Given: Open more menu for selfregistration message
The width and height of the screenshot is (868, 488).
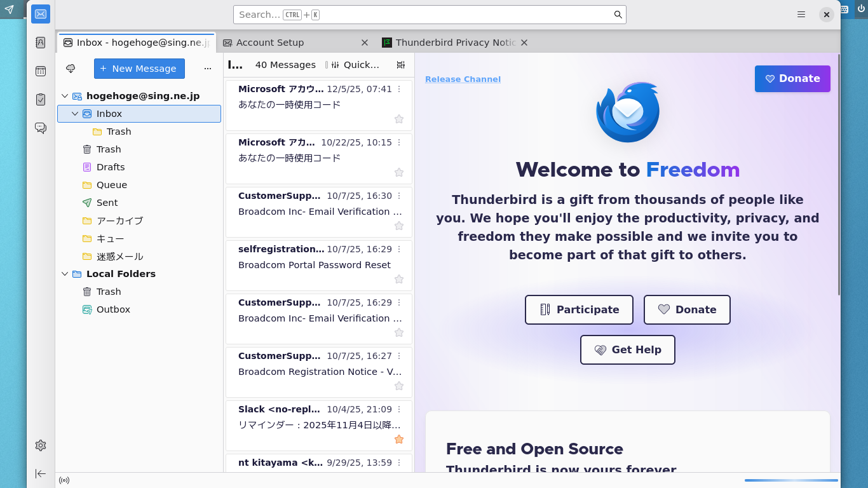Looking at the screenshot, I should tap(399, 249).
